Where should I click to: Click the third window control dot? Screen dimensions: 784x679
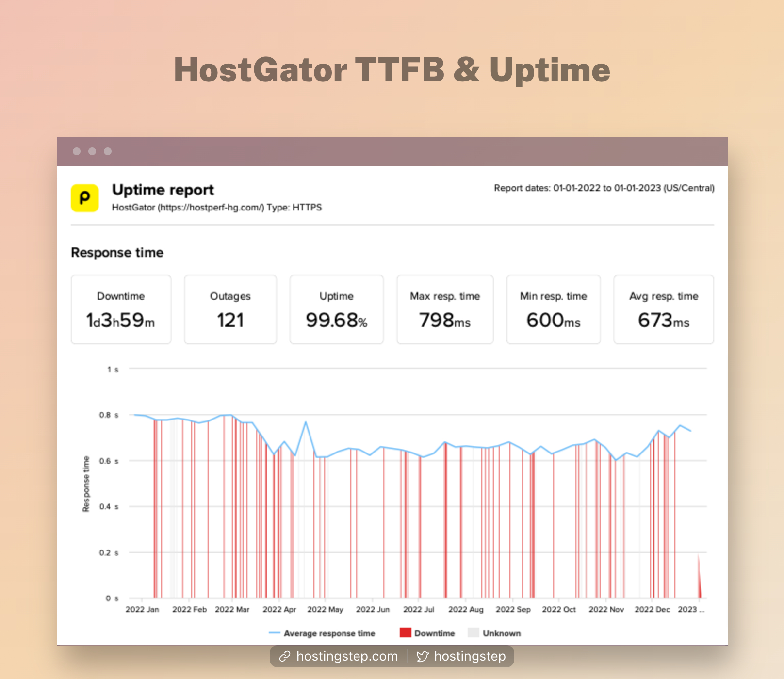pos(108,151)
